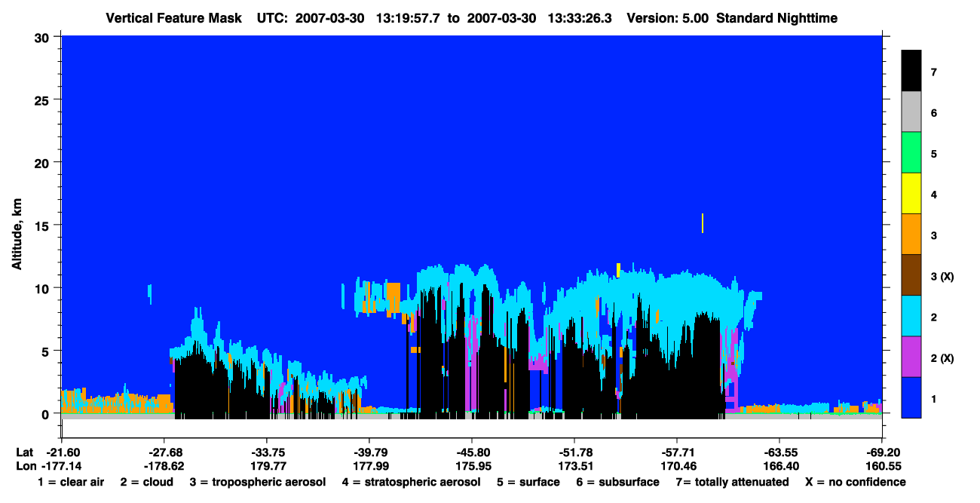This screenshot has width=980, height=503.
Task: Click the '4 = stratospheric aerosol' legend text
Action: point(411,482)
